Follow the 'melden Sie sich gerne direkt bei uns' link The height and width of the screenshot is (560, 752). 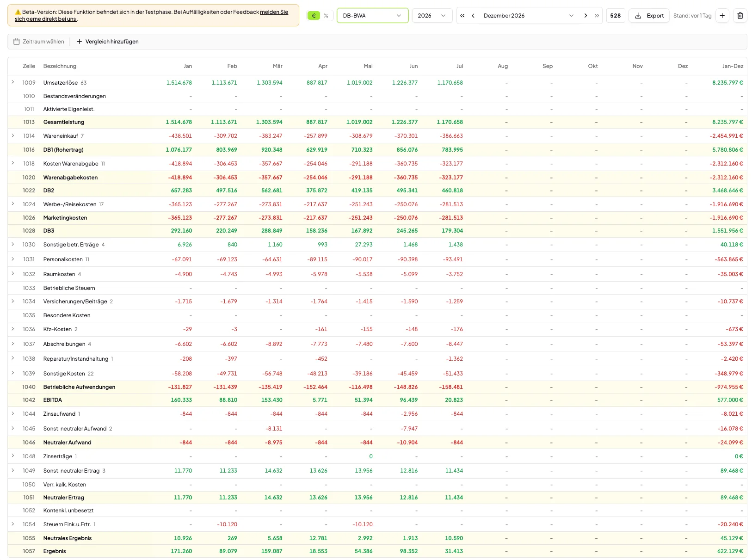pyautogui.click(x=151, y=15)
